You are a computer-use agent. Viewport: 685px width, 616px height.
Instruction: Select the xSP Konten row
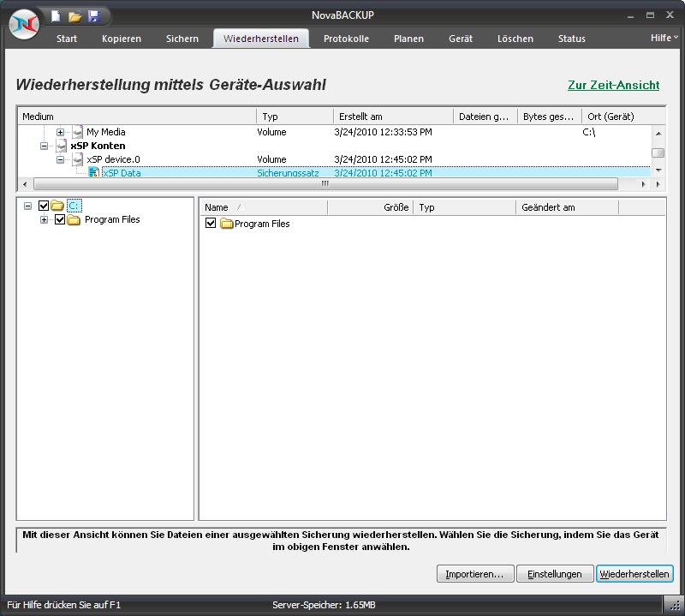click(334, 146)
